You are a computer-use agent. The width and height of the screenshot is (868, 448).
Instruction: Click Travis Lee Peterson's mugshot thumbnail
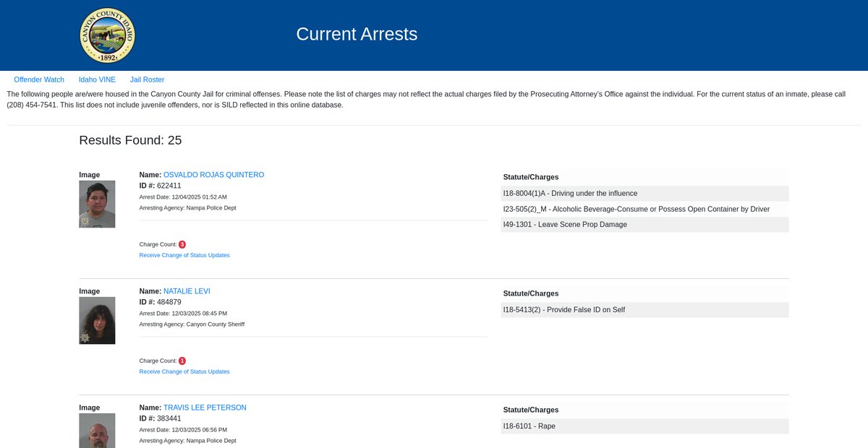pyautogui.click(x=97, y=431)
